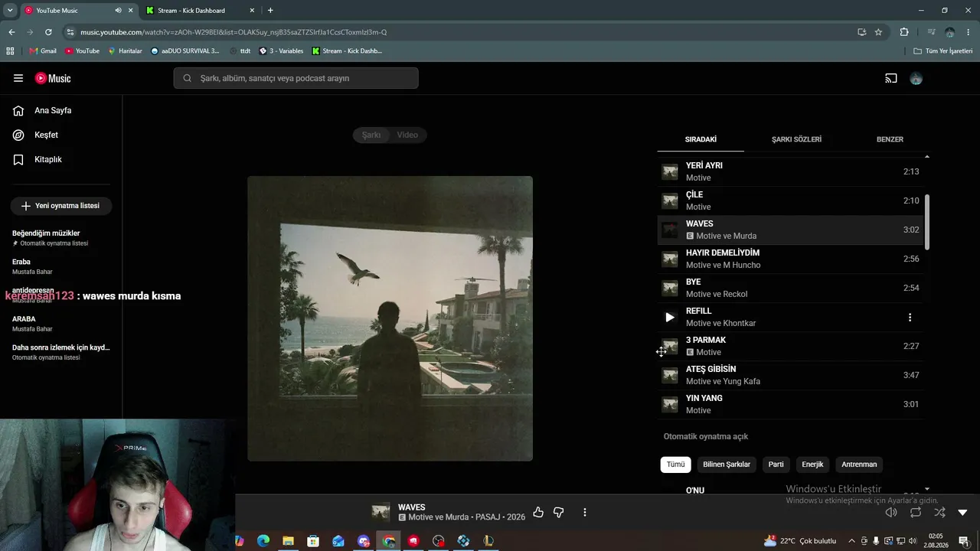The image size is (980, 551).
Task: Open the hamburger guide menu
Action: tap(18, 78)
